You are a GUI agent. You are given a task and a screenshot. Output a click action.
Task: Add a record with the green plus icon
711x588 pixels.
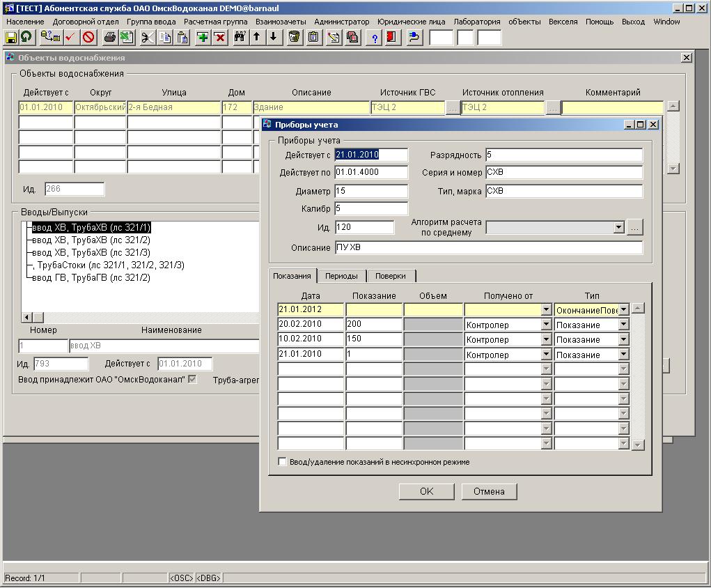click(203, 38)
